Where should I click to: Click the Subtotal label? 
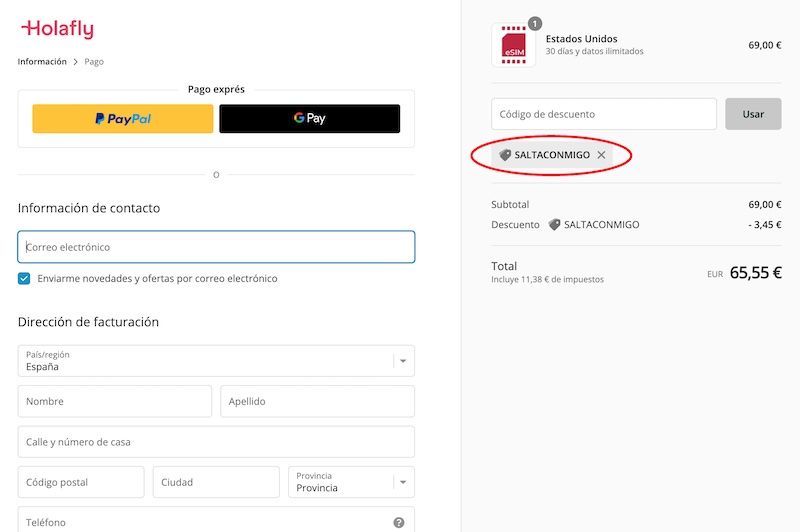(510, 205)
